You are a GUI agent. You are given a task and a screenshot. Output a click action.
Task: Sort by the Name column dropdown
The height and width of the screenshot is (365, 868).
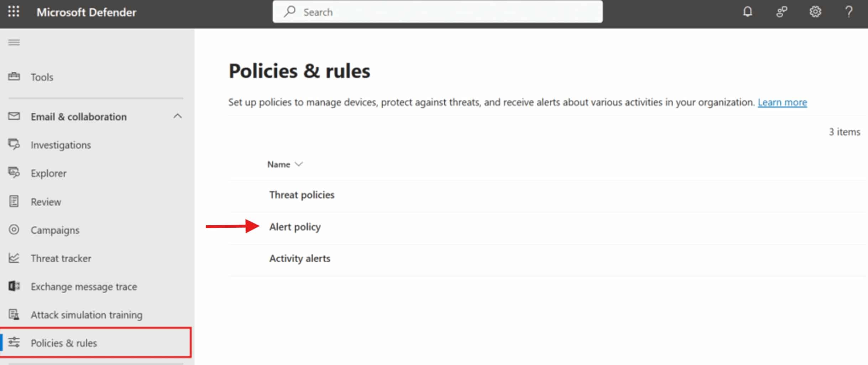coord(285,164)
